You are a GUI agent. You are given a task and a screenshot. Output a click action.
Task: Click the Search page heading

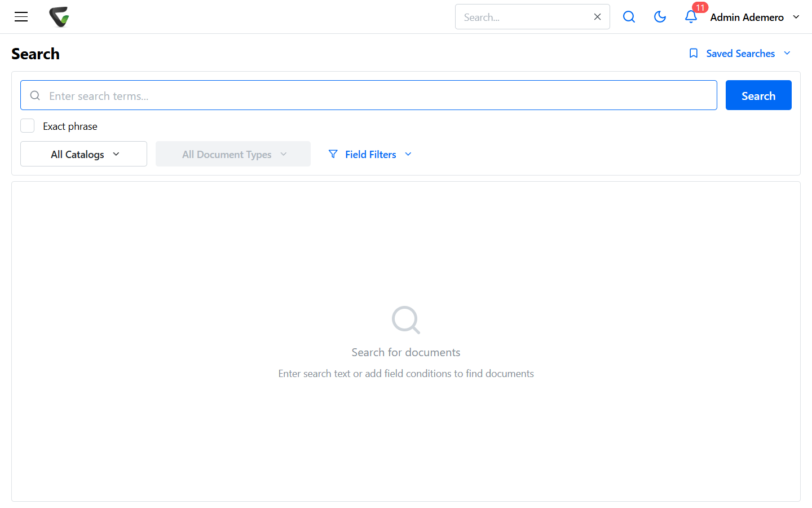point(36,54)
